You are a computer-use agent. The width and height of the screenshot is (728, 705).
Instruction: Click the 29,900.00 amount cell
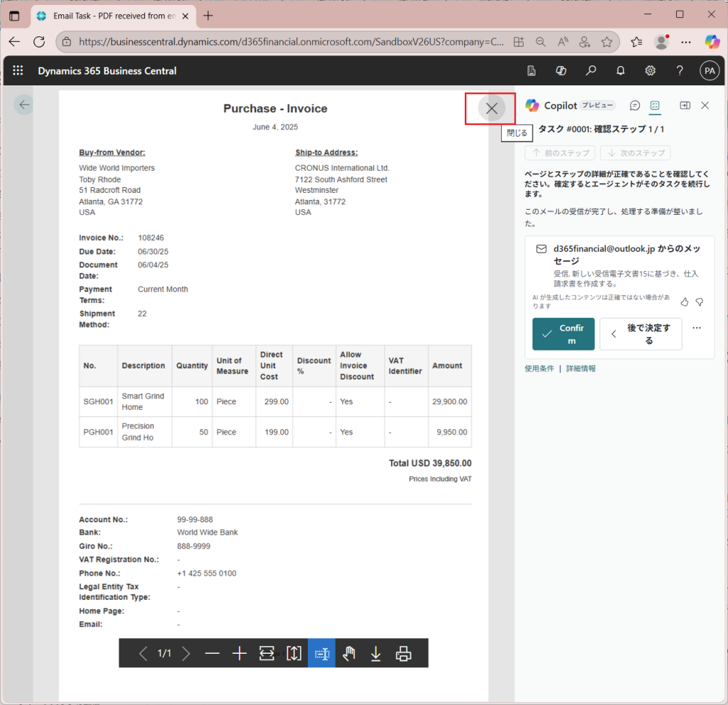coord(449,401)
